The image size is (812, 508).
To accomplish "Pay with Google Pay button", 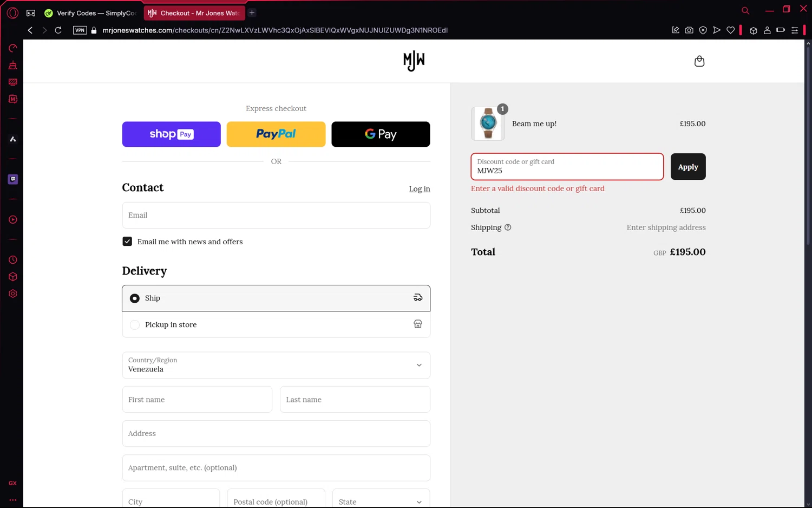I will (x=381, y=134).
